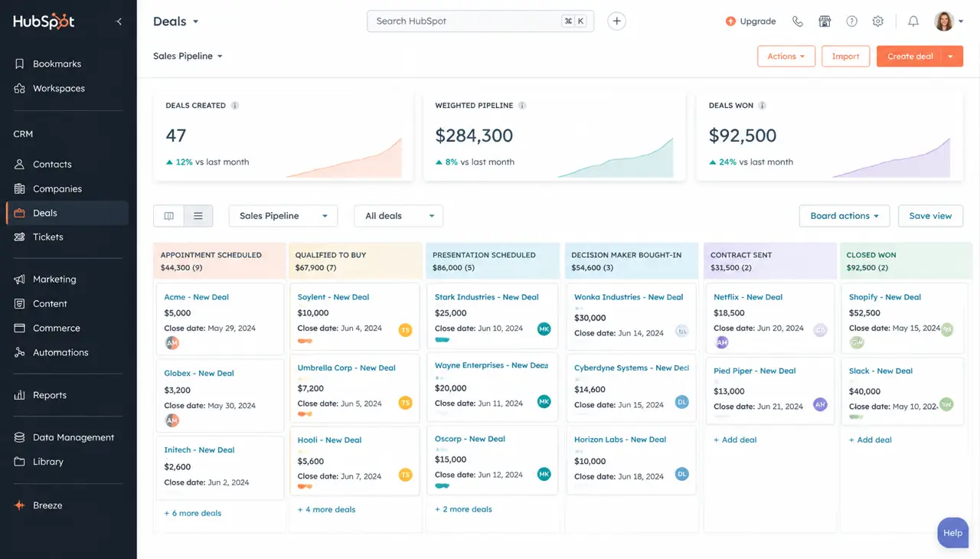Show 2 more deals in Presentation Scheduled
This screenshot has width=980, height=559.
pyautogui.click(x=463, y=509)
